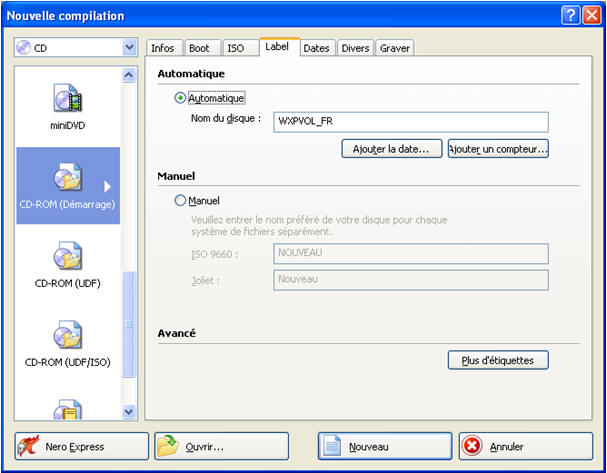
Task: Launch Nero Express
Action: pos(81,446)
